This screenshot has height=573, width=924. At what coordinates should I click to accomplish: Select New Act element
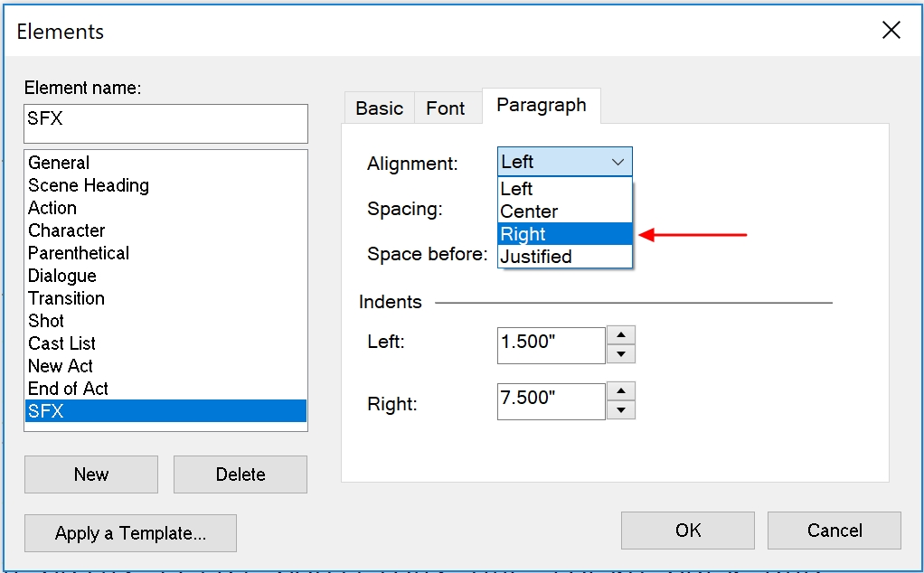pos(165,366)
